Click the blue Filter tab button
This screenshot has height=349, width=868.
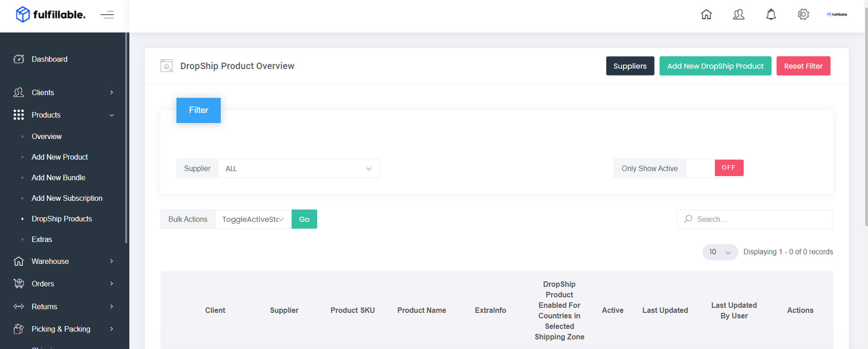(x=198, y=110)
